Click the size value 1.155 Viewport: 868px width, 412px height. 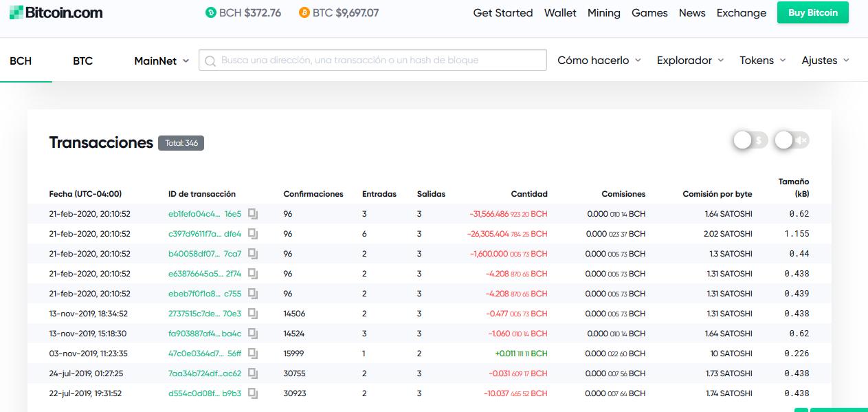tap(797, 234)
